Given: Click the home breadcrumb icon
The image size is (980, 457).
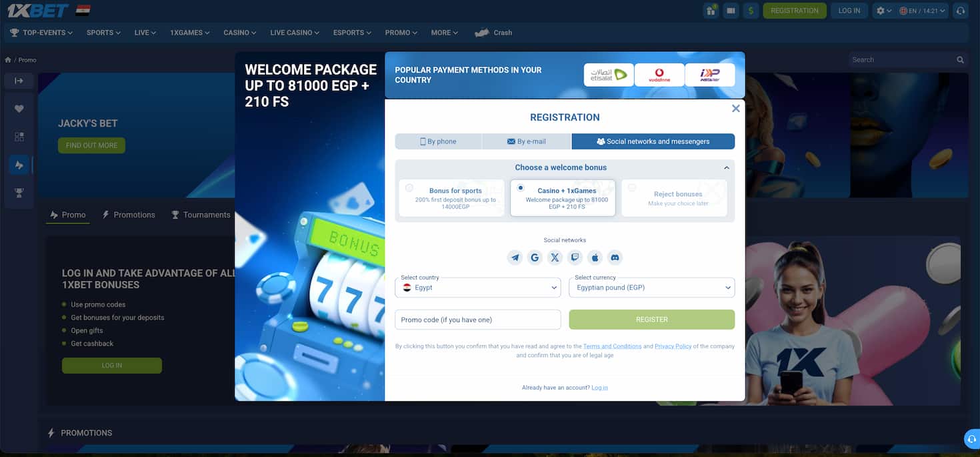Looking at the screenshot, I should point(8,60).
